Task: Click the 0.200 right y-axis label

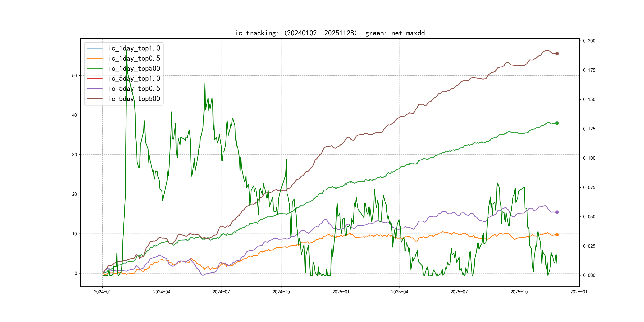Action: tap(589, 41)
